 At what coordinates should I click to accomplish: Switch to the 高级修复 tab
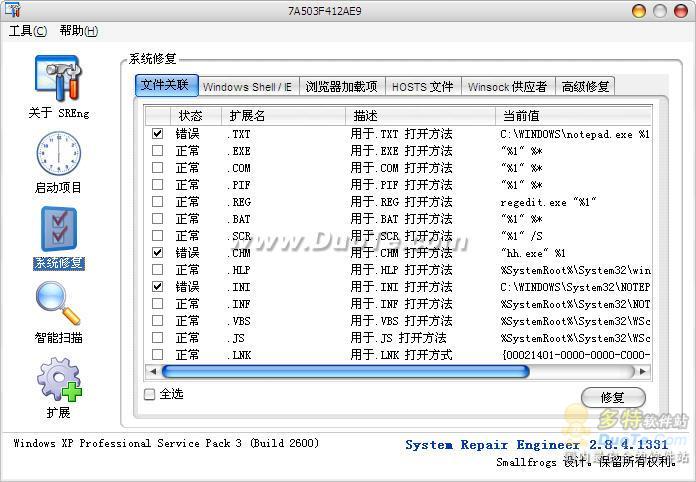pos(585,87)
